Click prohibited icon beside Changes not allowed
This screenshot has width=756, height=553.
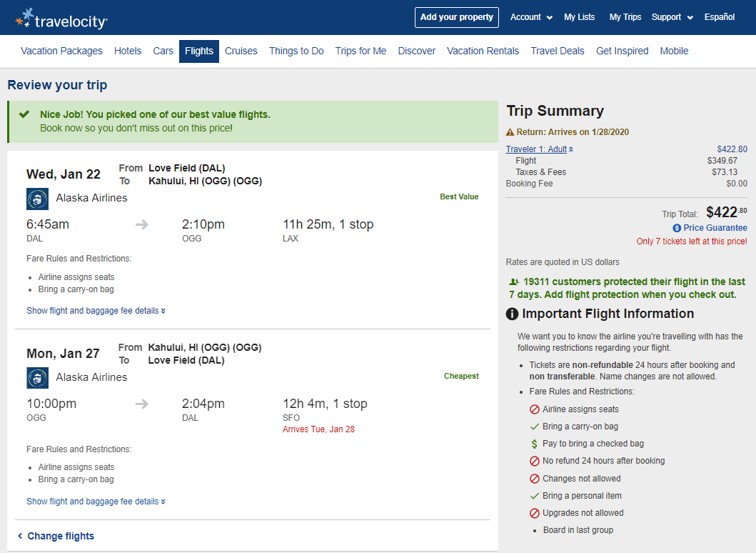tap(534, 479)
